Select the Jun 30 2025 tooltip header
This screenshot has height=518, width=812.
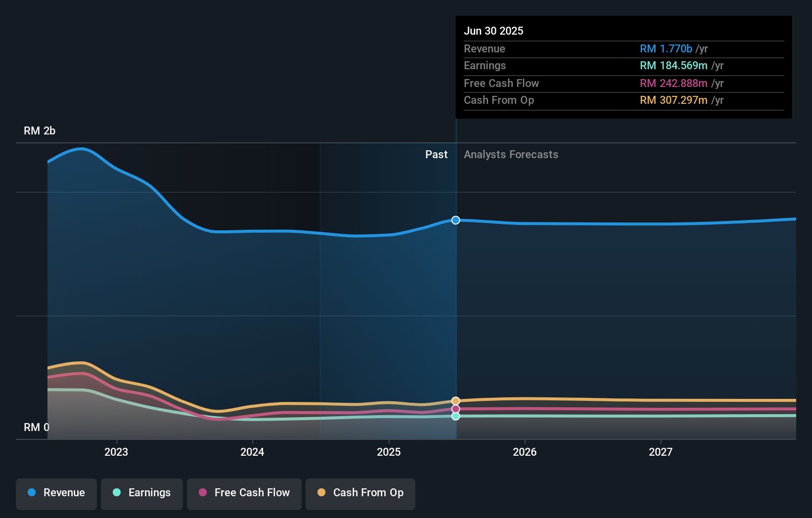pos(494,31)
